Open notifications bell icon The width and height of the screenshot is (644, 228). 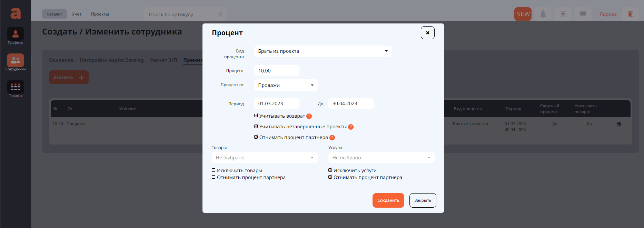tap(543, 14)
